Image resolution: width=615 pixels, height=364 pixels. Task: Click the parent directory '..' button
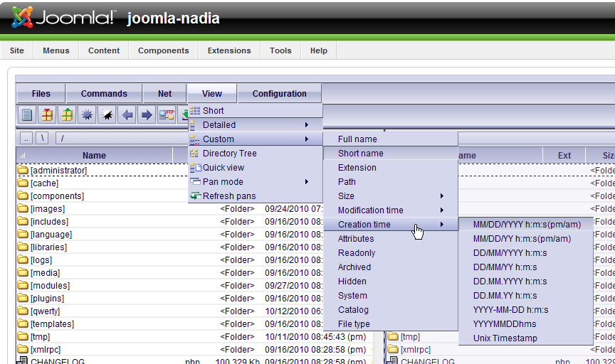(x=26, y=139)
